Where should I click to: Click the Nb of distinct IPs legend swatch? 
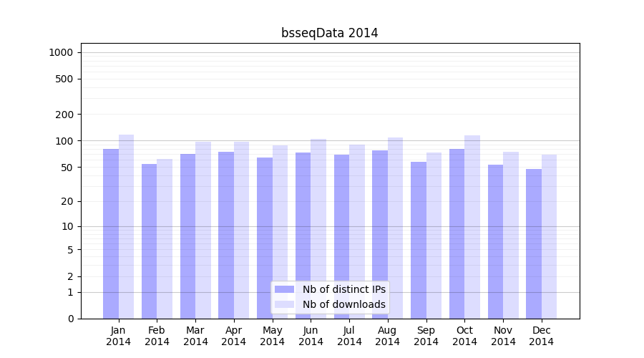click(284, 289)
